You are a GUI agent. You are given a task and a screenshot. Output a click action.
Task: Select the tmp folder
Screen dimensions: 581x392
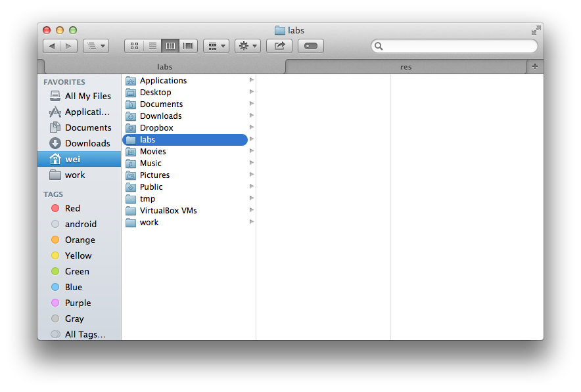click(x=189, y=199)
